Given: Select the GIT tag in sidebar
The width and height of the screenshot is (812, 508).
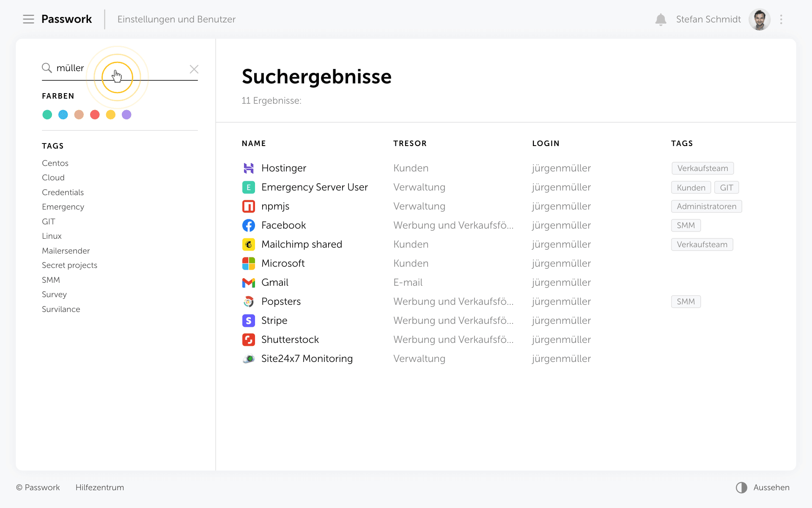Looking at the screenshot, I should [49, 221].
